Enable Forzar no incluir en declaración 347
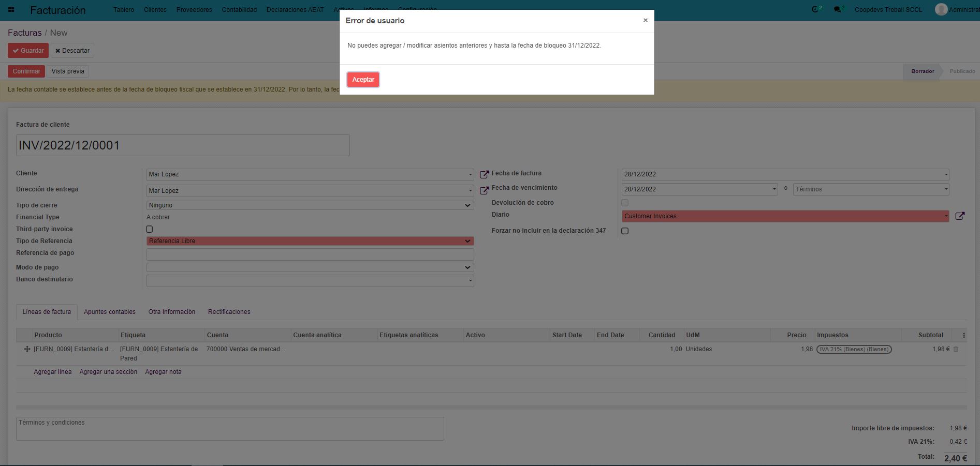Screen dimensions: 980x466 (x=625, y=231)
